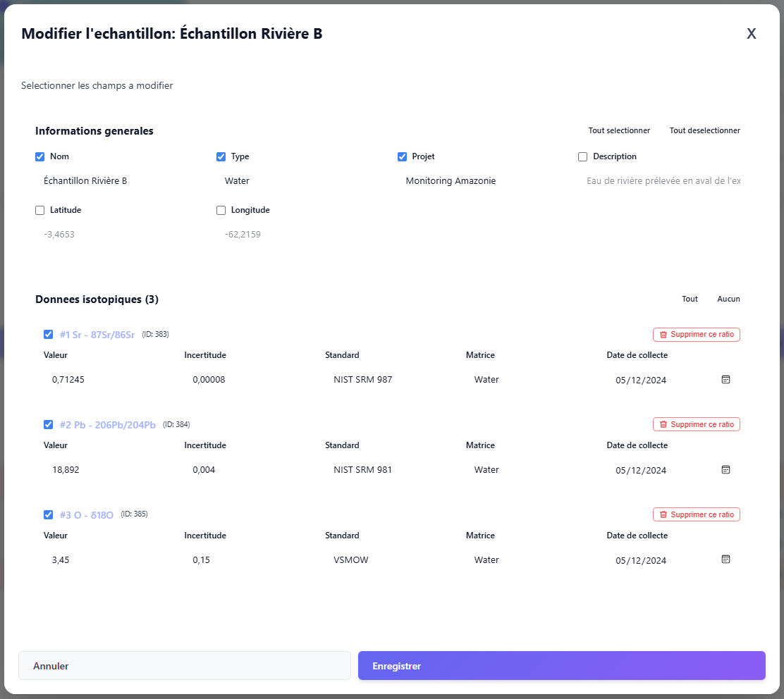Click Tout selectionner to select all fields
Viewport: 784px width, 699px height.
tap(619, 130)
